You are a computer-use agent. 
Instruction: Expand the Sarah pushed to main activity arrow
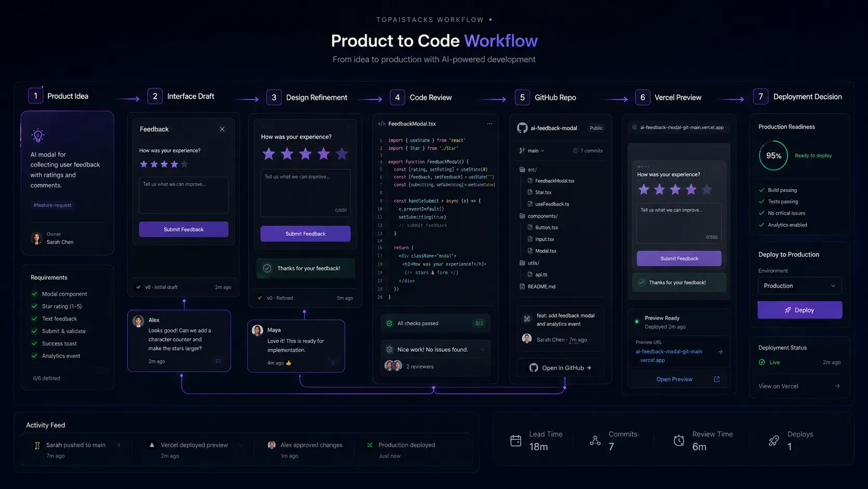coord(118,445)
